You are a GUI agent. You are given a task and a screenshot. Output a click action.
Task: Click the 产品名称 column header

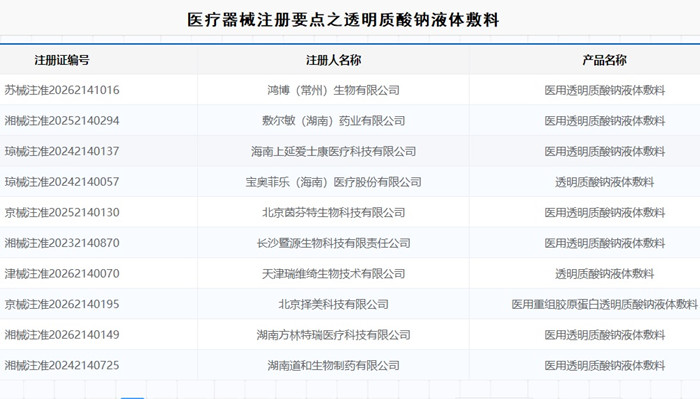[604, 60]
